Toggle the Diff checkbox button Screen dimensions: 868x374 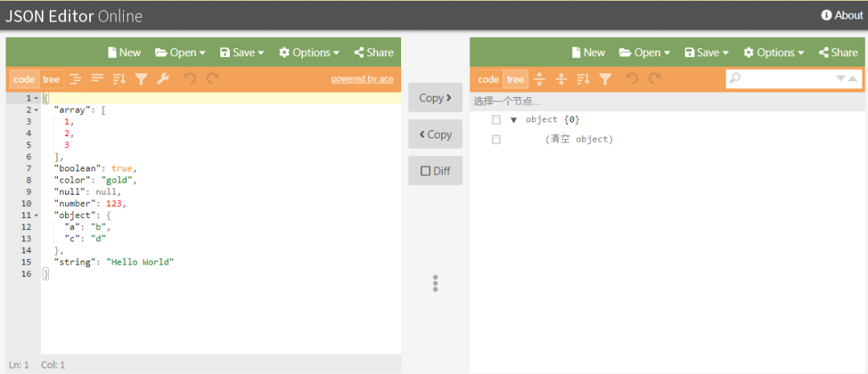tap(435, 171)
